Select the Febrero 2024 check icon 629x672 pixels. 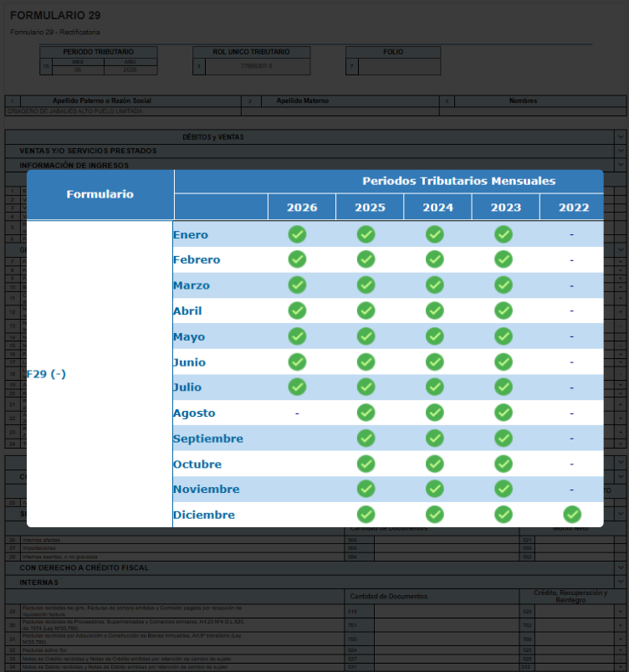tap(434, 259)
